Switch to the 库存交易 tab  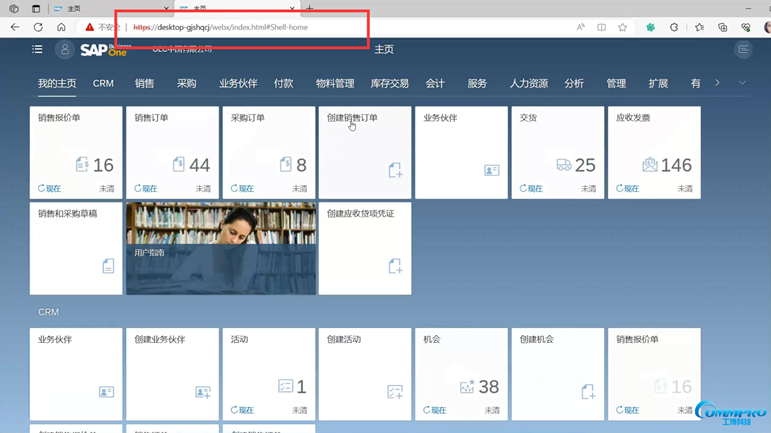pyautogui.click(x=389, y=84)
